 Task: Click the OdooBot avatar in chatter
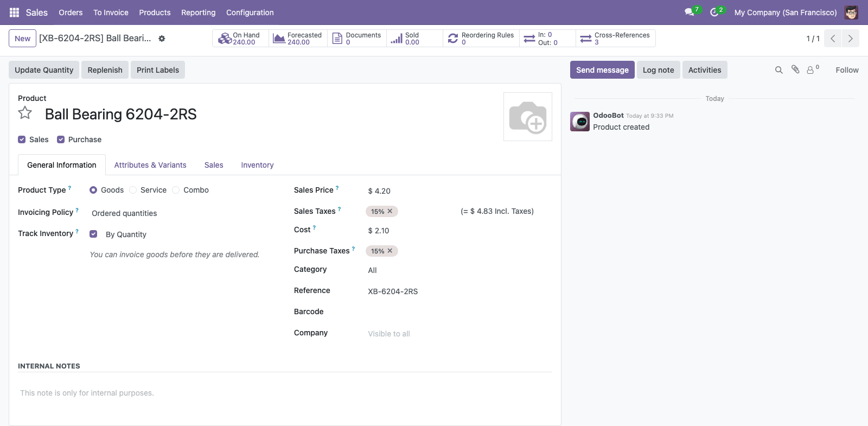click(580, 122)
